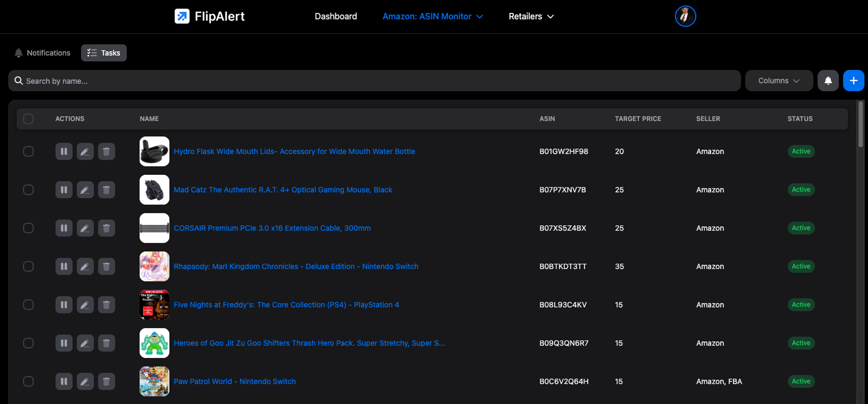Edit the CORSAIR PCIe Extension Cable task
The image size is (868, 404).
(x=85, y=228)
